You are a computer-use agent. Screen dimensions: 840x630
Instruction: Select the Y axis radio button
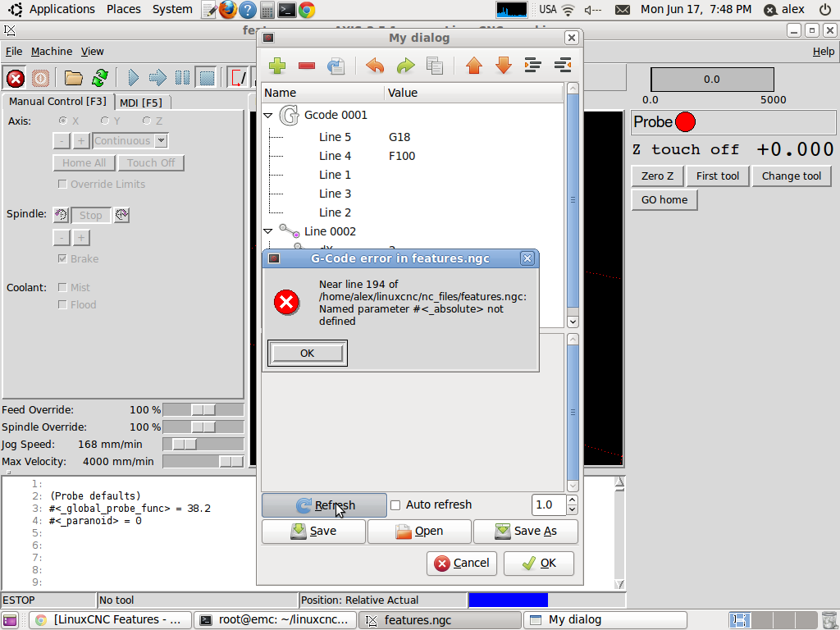click(104, 121)
